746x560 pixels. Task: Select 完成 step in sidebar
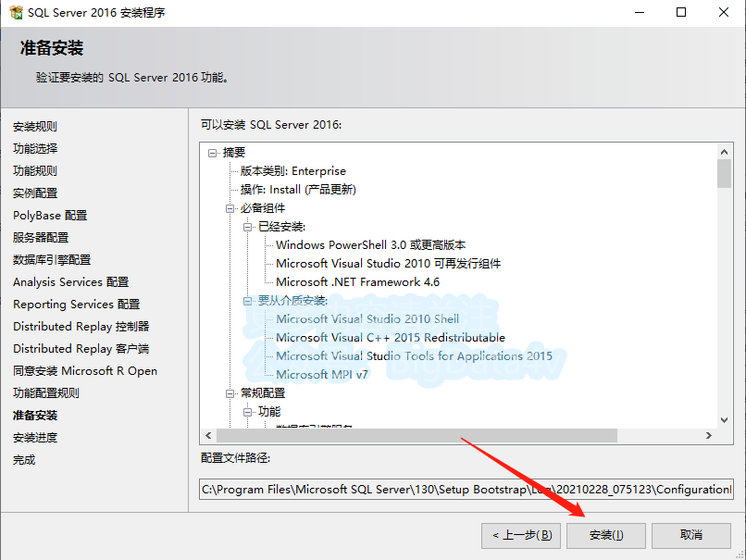click(x=24, y=460)
